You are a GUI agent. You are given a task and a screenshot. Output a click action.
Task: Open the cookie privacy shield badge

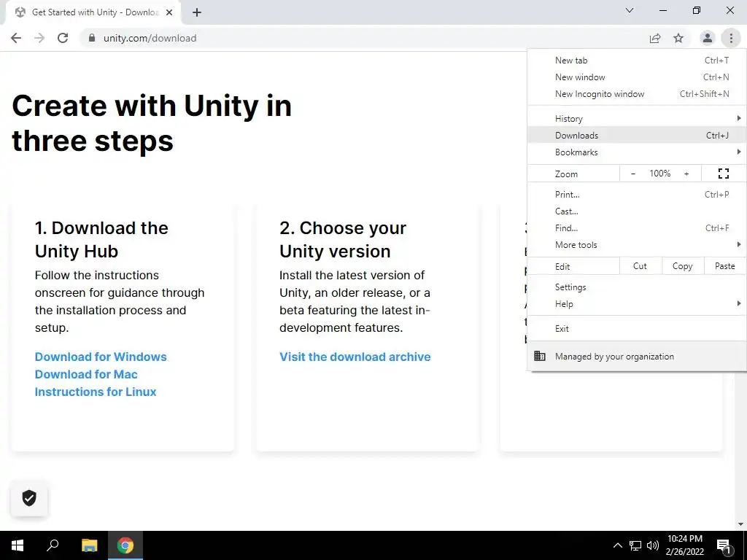pos(29,497)
